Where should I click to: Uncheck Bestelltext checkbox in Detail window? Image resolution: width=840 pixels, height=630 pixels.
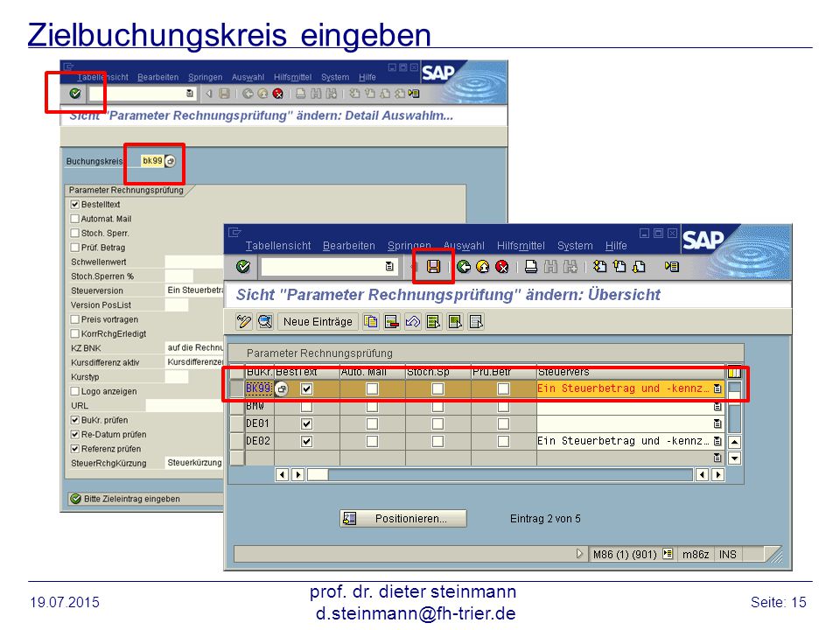(x=75, y=204)
